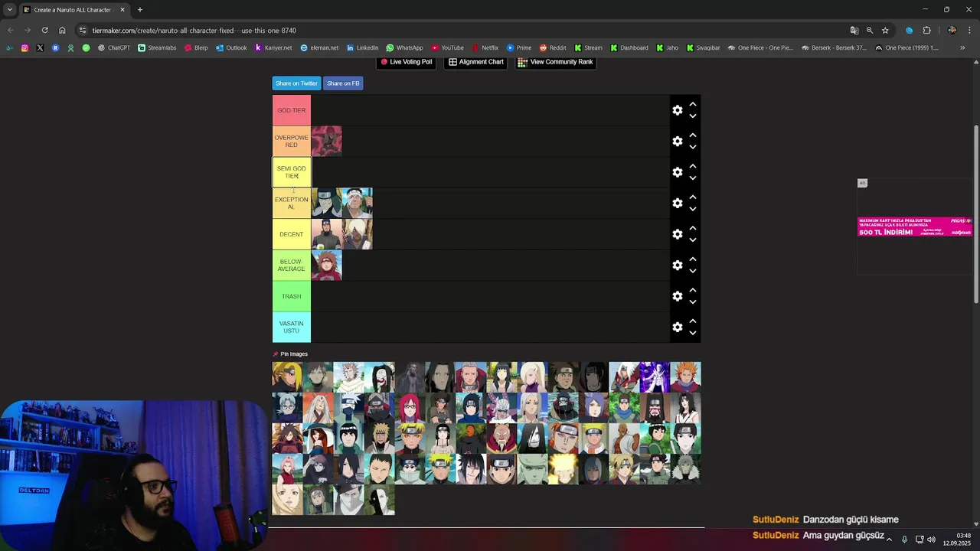This screenshot has height=551, width=980.
Task: Pick the Deidara blond-haired thumbnail
Action: 287,377
